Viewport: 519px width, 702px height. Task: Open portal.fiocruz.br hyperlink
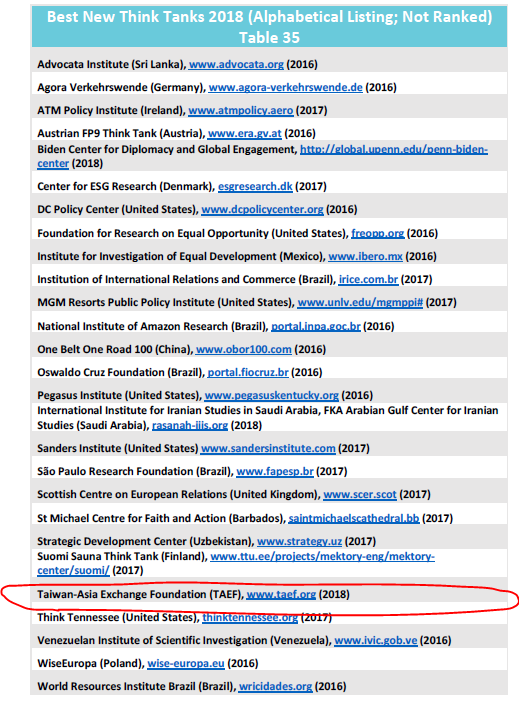[x=248, y=372]
